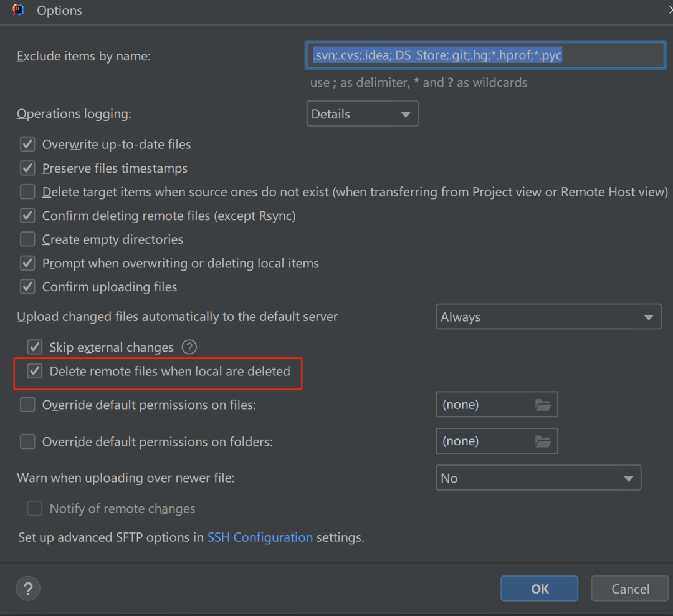The height and width of the screenshot is (616, 673).
Task: Click the IntelliJ icon in title bar
Action: [x=19, y=10]
